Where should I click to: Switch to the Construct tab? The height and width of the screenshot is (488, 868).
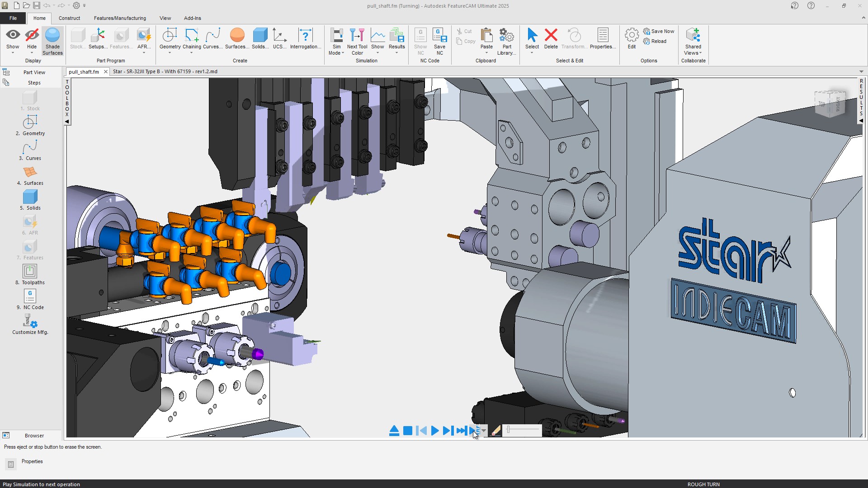69,18
